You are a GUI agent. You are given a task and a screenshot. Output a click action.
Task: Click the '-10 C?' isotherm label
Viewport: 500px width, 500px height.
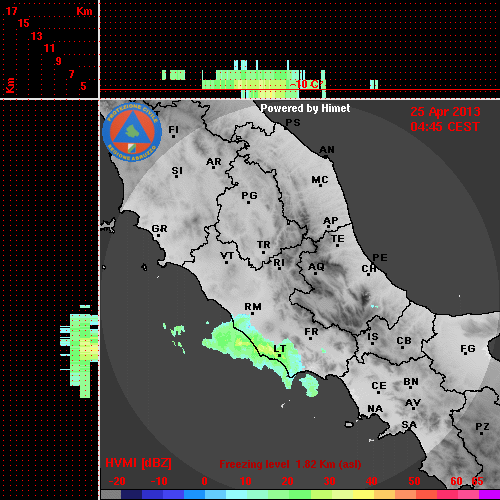[307, 84]
